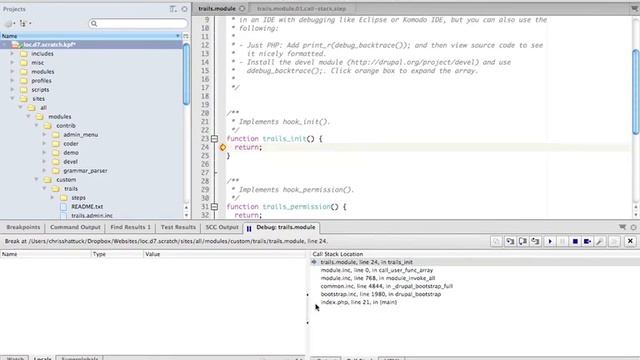Viewport: 640px width, 360px height.
Task: Collapse the custom folder
Action: click(x=36, y=179)
